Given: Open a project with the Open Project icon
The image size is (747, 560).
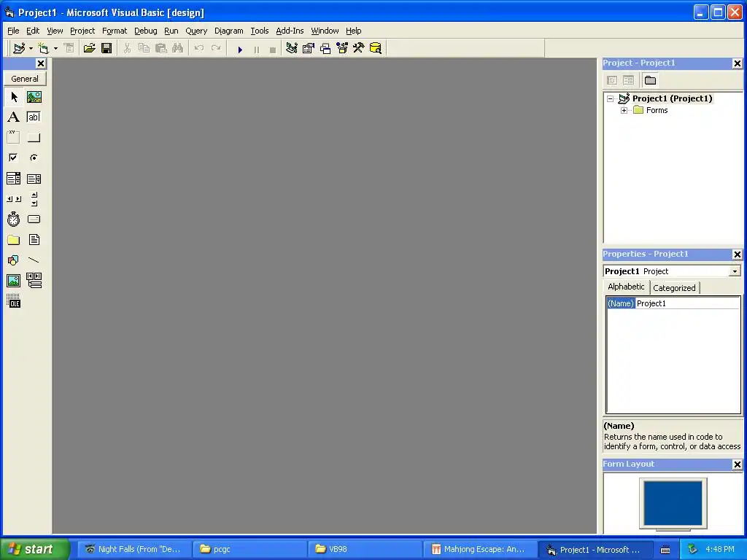Looking at the screenshot, I should pos(89,48).
